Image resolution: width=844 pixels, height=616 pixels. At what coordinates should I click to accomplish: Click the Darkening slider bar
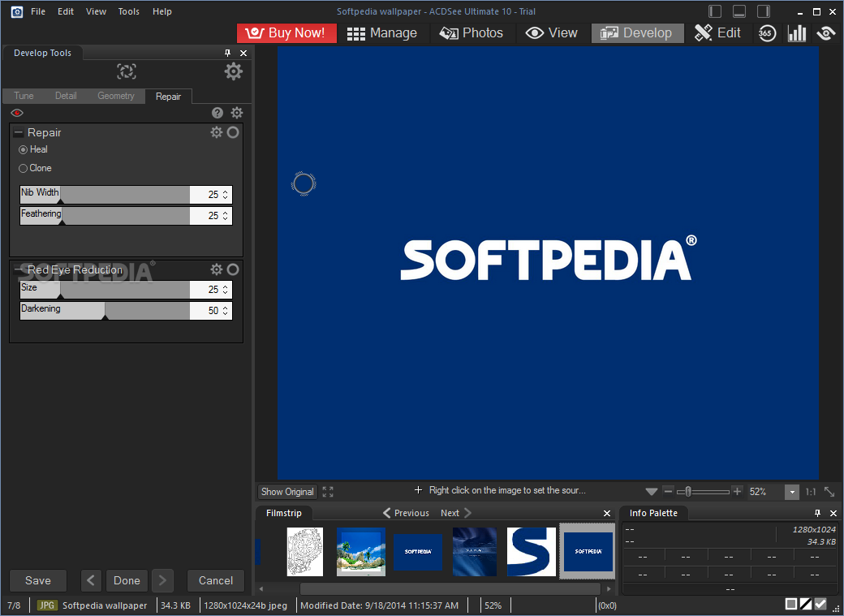105,311
